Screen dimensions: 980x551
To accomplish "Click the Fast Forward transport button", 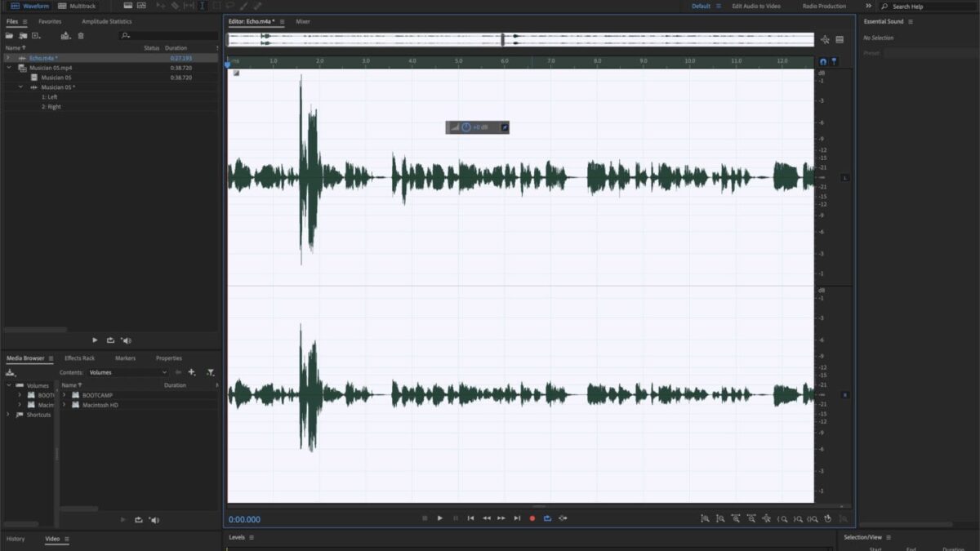I will tap(501, 518).
